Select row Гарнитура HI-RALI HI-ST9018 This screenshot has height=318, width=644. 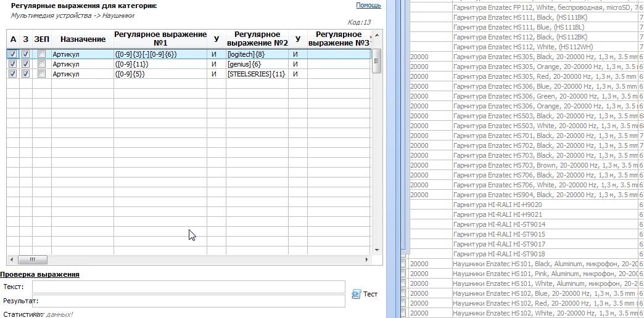(545, 253)
